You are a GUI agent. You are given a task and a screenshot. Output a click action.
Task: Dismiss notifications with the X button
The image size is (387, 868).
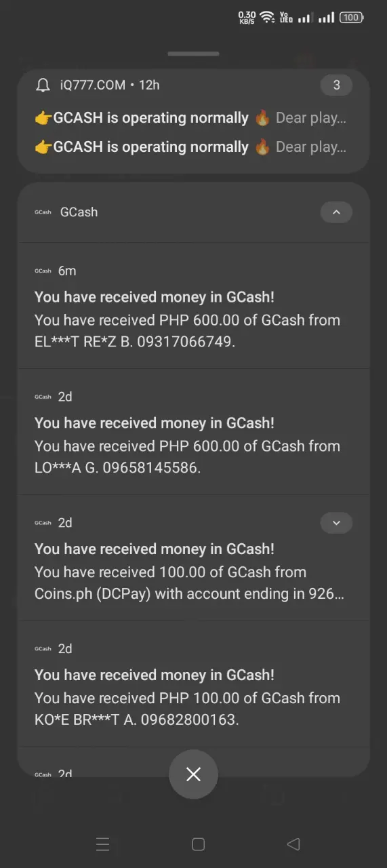[x=193, y=774]
